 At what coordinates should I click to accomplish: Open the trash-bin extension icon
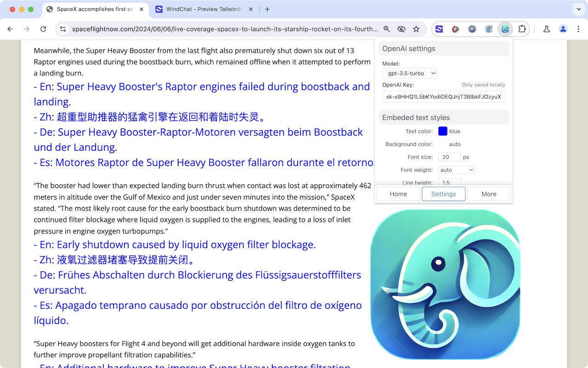[x=489, y=29]
